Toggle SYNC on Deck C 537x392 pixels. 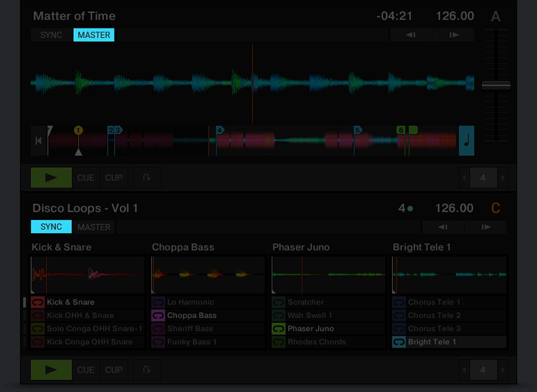[x=51, y=227]
